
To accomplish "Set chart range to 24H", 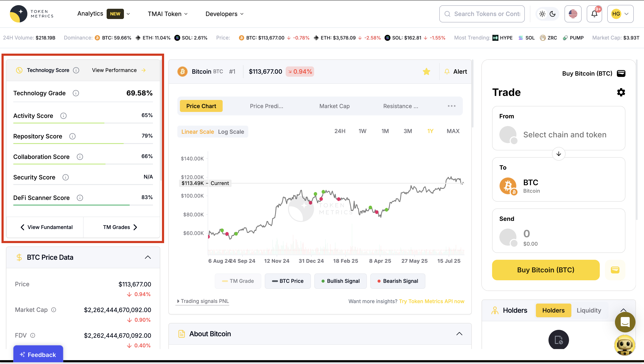I will tap(340, 131).
